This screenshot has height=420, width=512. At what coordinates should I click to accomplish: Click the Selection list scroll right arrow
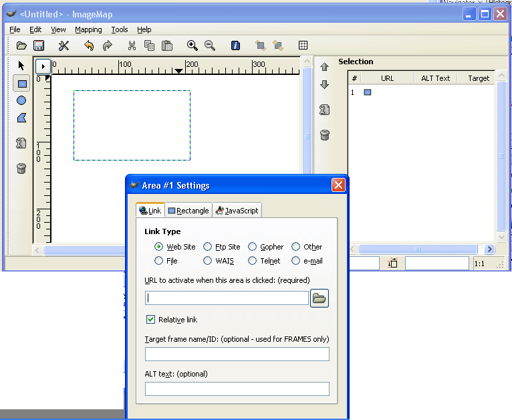click(489, 249)
